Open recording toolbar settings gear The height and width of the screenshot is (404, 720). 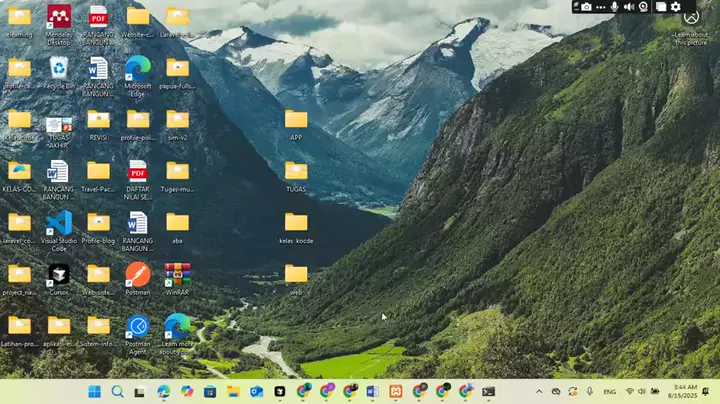tap(676, 7)
